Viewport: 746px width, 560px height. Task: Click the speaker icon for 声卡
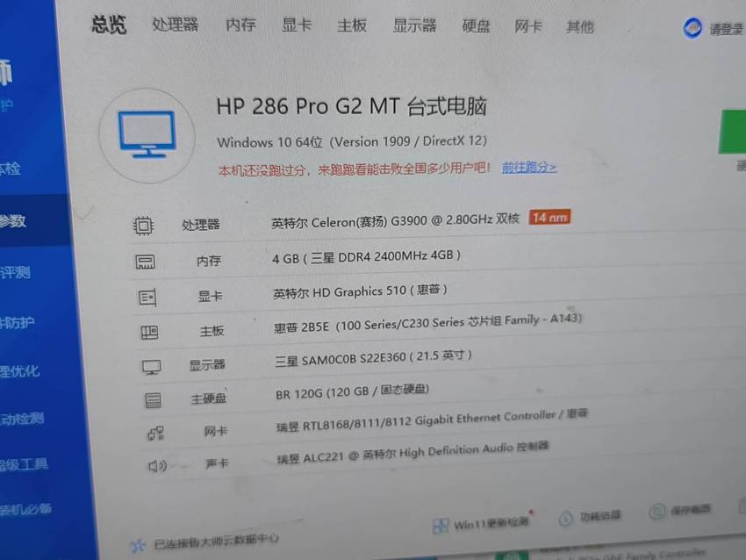pyautogui.click(x=157, y=465)
